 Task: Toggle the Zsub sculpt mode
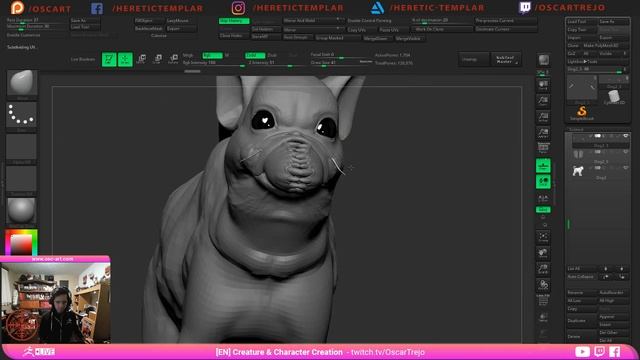[x=272, y=55]
